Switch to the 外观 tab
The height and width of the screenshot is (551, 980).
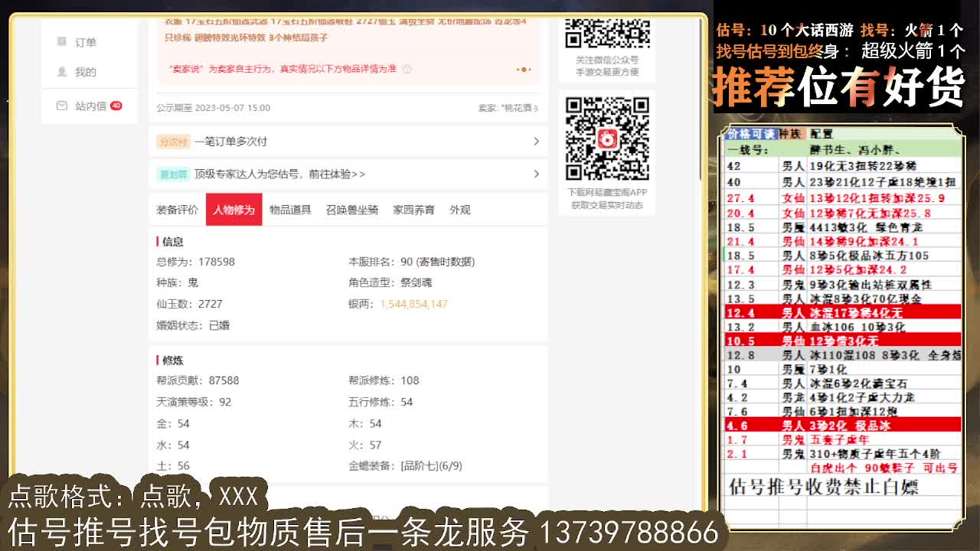pos(459,209)
